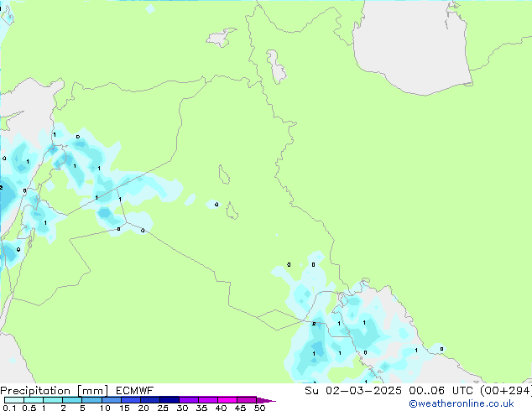Select the 10–15 mm blue legend swatch
This screenshot has width=532, height=411.
[x=111, y=400]
